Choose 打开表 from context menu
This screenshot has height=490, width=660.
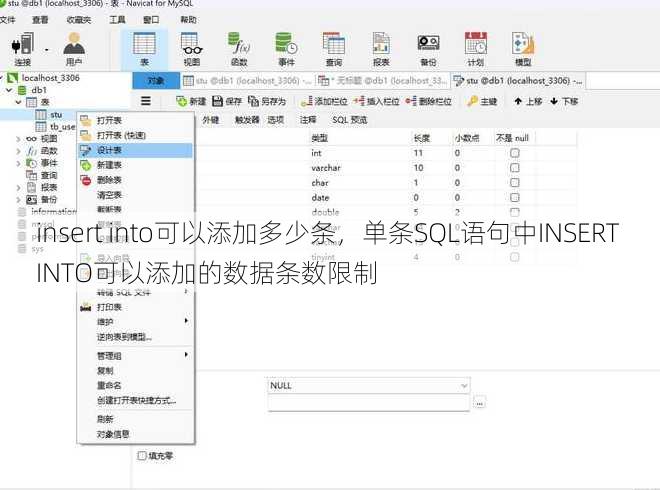tap(136, 120)
